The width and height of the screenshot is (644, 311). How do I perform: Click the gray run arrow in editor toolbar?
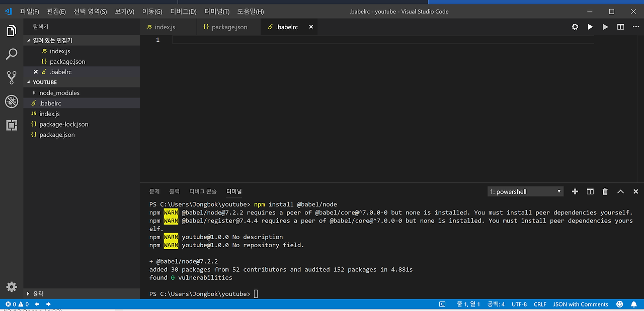[605, 27]
